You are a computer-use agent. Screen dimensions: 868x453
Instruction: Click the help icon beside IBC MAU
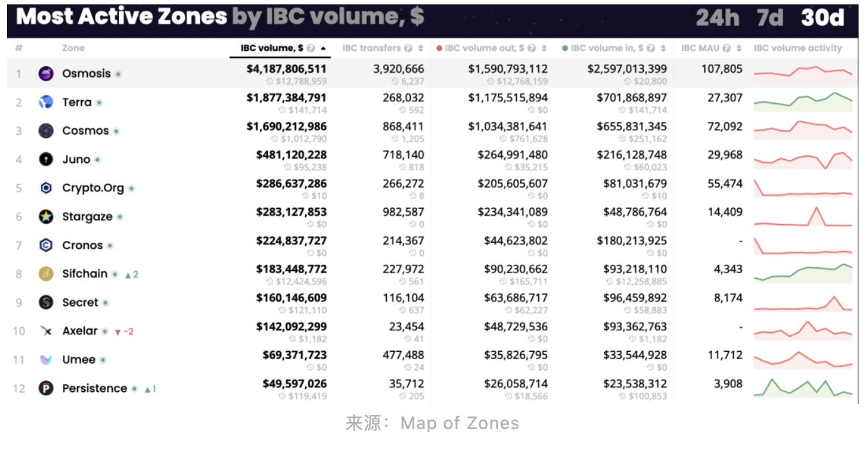tap(727, 48)
